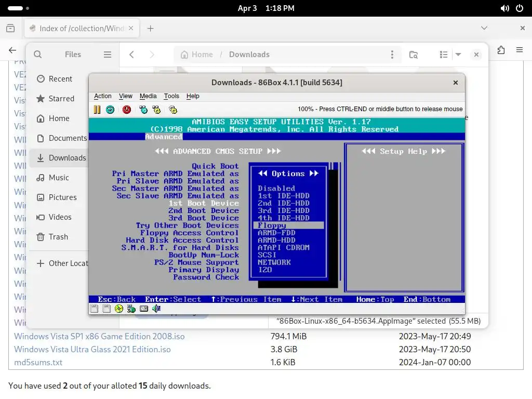
Task: Open browser extensions puzzle icon
Action: [x=501, y=50]
